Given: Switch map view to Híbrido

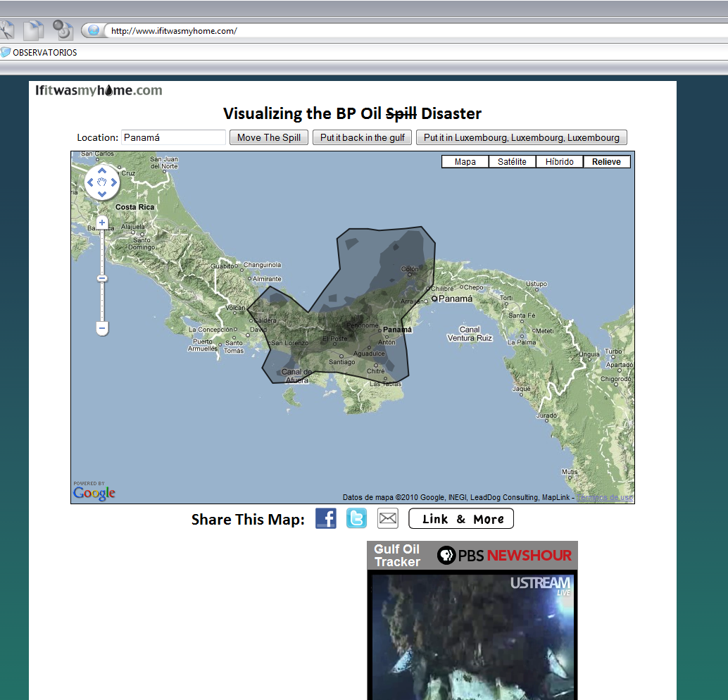Looking at the screenshot, I should [x=560, y=162].
